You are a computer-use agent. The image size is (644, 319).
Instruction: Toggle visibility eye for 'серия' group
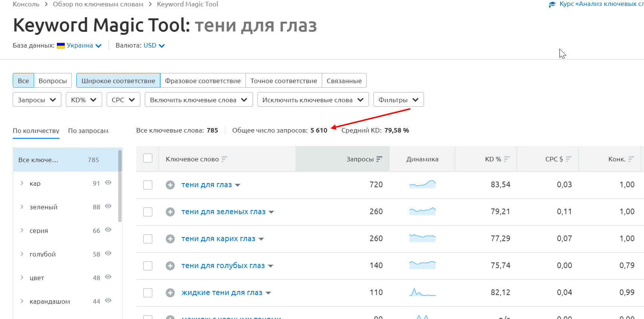click(x=108, y=230)
